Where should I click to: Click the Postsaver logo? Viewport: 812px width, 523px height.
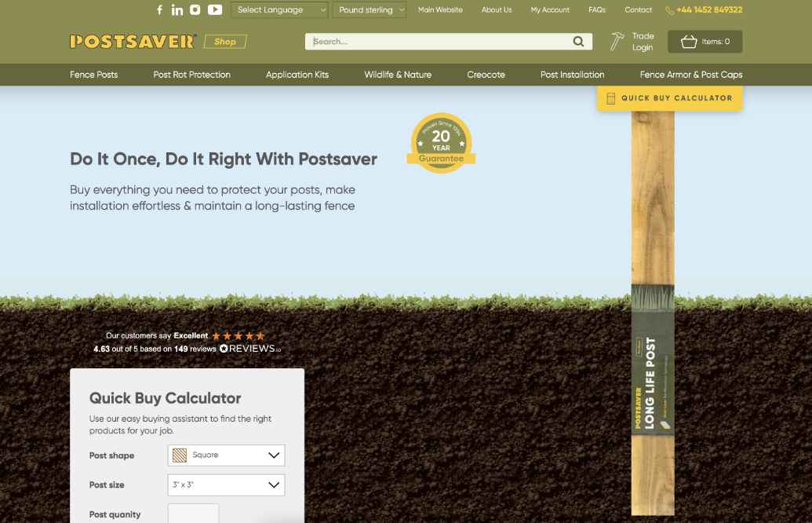[x=133, y=42]
